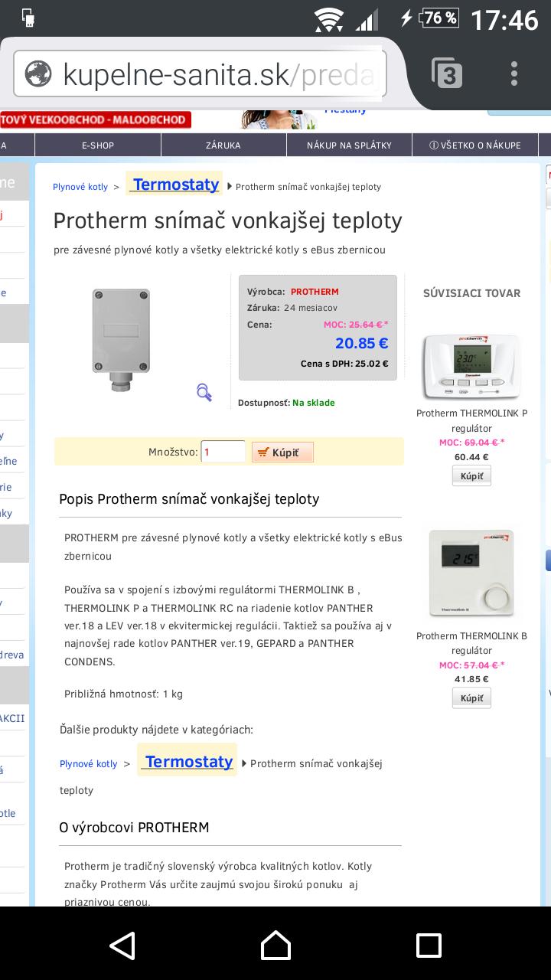This screenshot has width=551, height=980.
Task: Tap the outdoor temperature sensor product image
Action: [x=121, y=339]
